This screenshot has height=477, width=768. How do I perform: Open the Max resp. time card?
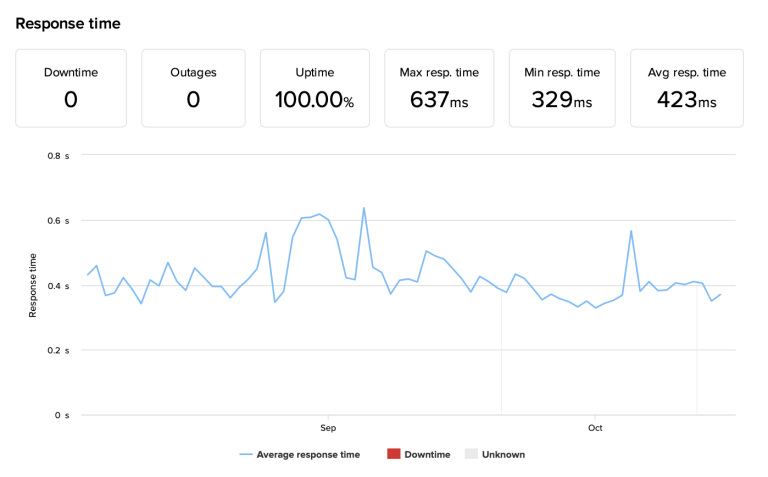(439, 88)
